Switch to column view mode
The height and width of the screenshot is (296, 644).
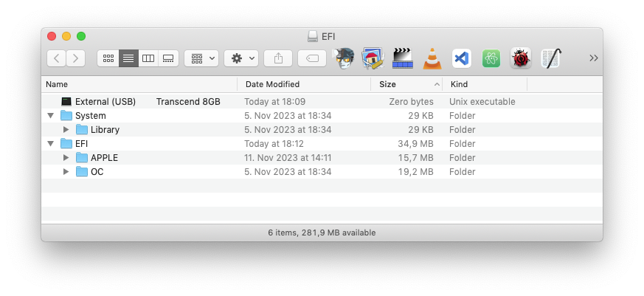(x=148, y=58)
